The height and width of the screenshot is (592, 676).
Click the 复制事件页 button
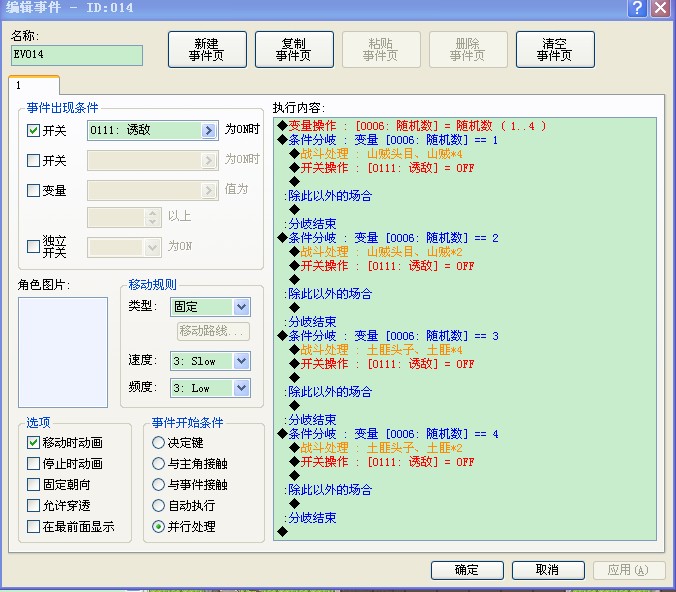(294, 50)
